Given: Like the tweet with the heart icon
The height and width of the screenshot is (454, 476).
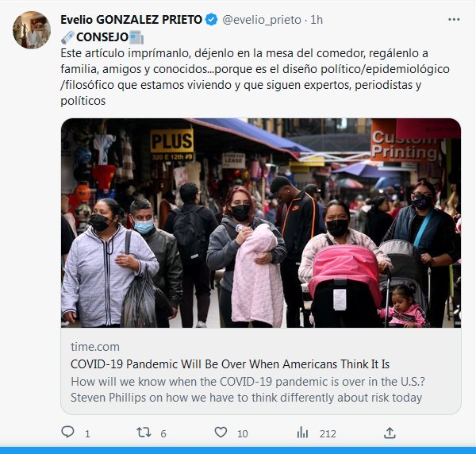Looking at the screenshot, I should click(x=221, y=433).
